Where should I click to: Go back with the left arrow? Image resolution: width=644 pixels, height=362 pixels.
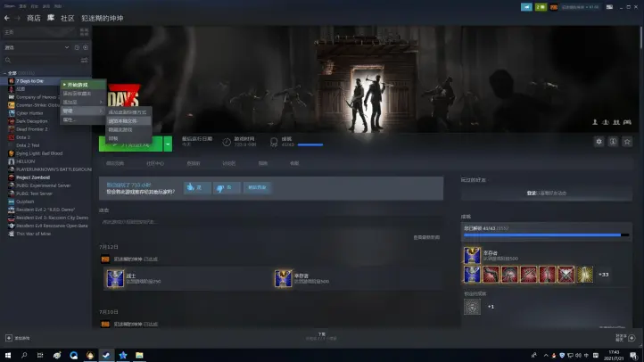pyautogui.click(x=6, y=18)
